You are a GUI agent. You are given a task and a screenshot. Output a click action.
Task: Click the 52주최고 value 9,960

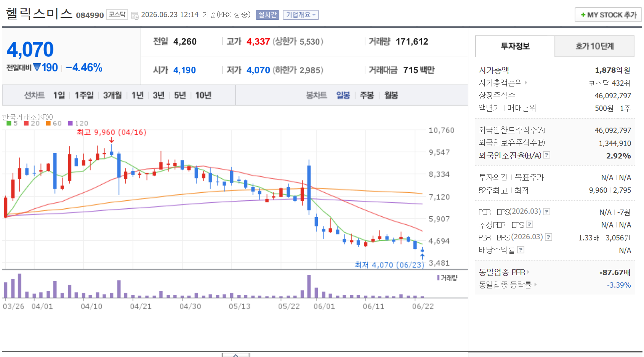(x=598, y=190)
